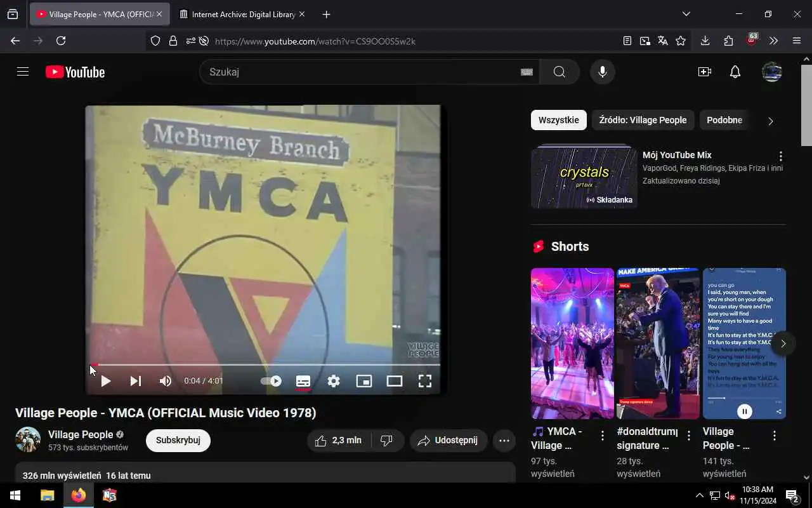The image size is (812, 508).
Task: Click the Udostępnij share button
Action: coord(449,440)
